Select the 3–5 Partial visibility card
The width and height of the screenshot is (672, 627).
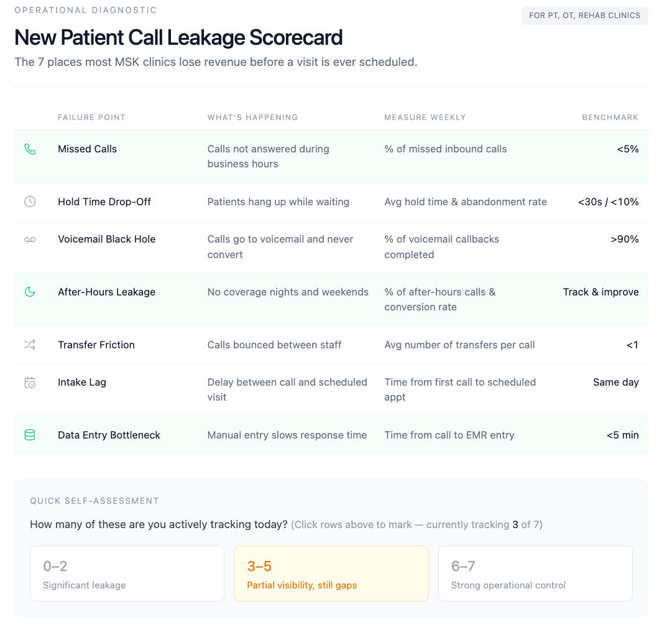(331, 574)
